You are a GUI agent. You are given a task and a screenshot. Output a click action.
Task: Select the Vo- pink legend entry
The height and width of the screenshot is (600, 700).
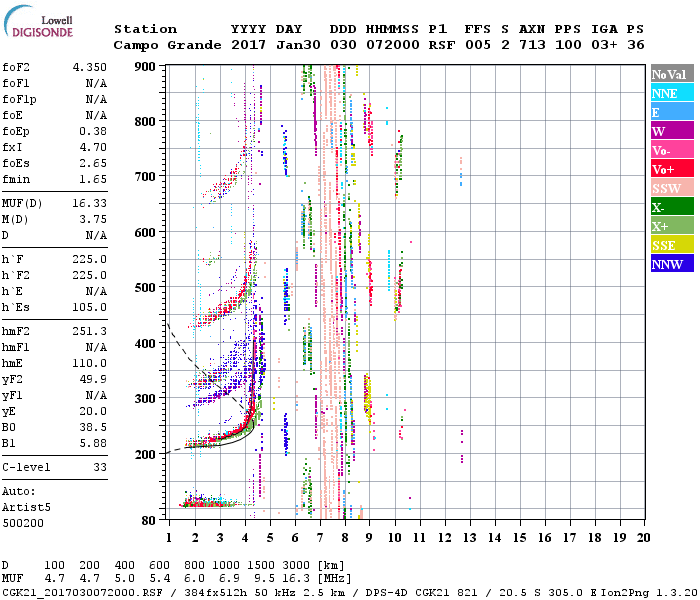671,150
